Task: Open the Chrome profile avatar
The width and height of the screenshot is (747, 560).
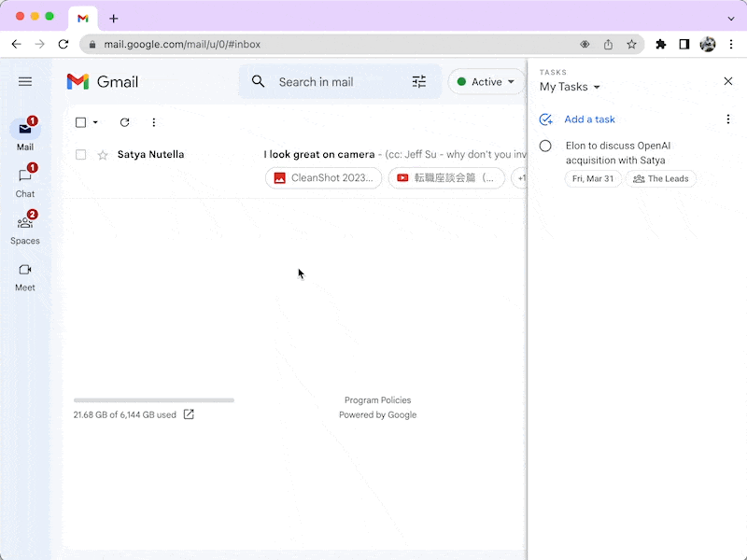Action: click(x=708, y=44)
